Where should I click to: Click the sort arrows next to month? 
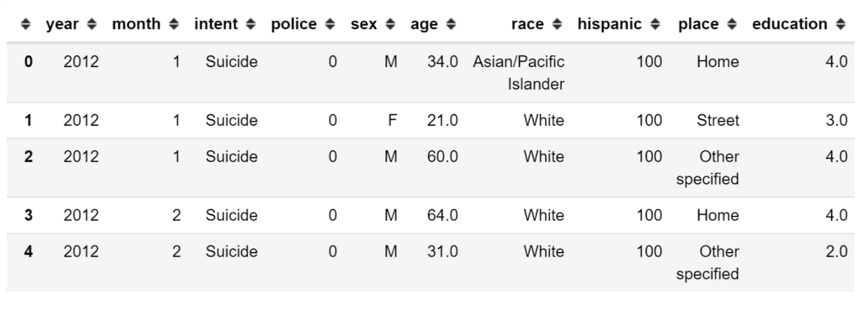(174, 24)
